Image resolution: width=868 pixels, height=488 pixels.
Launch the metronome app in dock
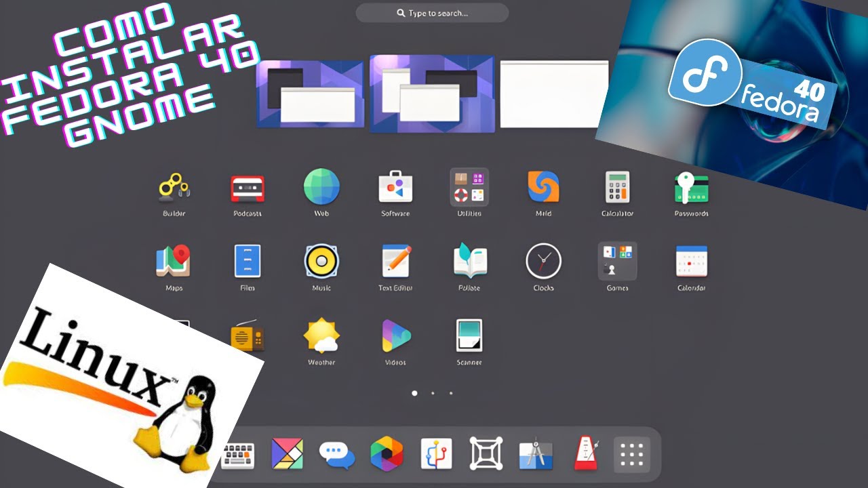586,454
